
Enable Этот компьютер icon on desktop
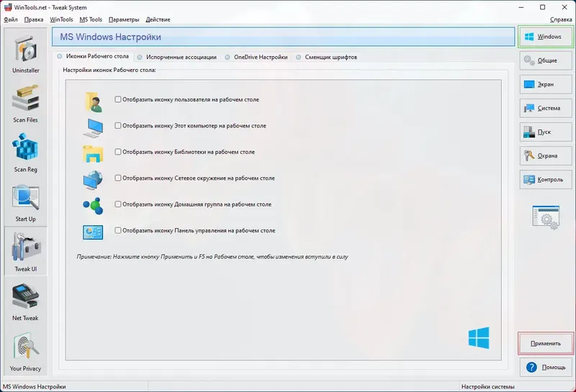pyautogui.click(x=117, y=126)
